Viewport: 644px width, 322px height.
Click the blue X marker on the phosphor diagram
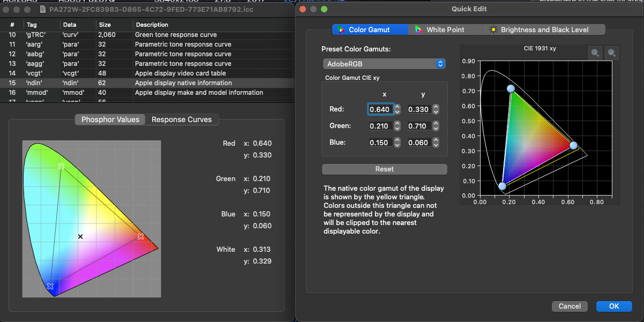click(x=50, y=287)
